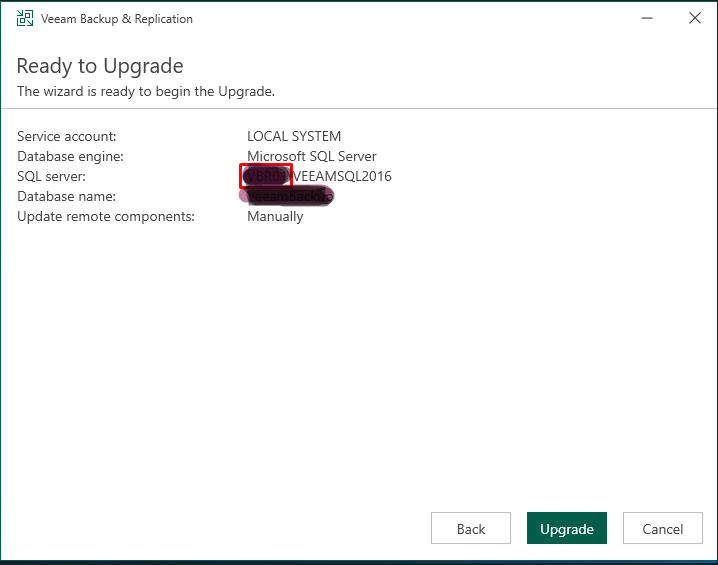The height and width of the screenshot is (565, 718).
Task: Click the 'Ready to Upgrade' heading
Action: [100, 66]
